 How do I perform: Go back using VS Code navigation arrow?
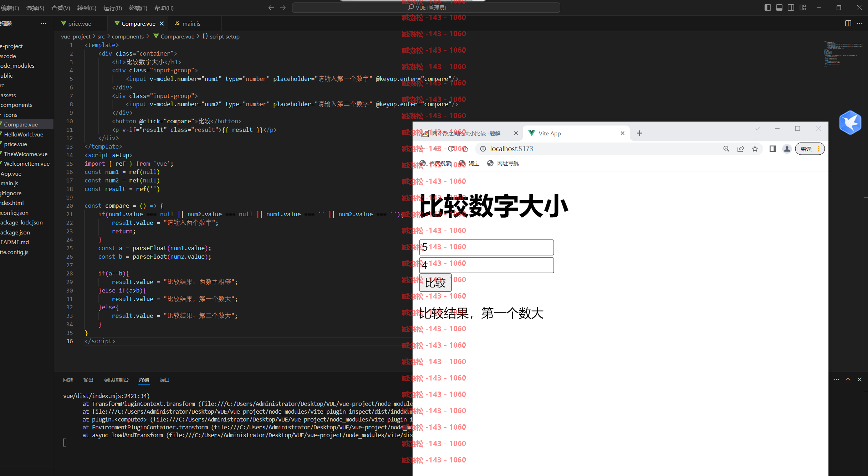[x=271, y=7]
